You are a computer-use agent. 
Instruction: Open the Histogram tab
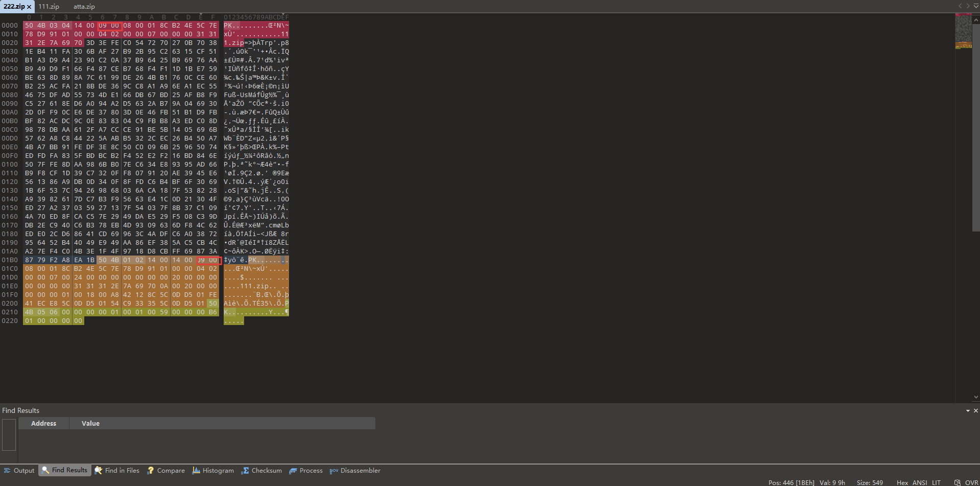point(213,470)
